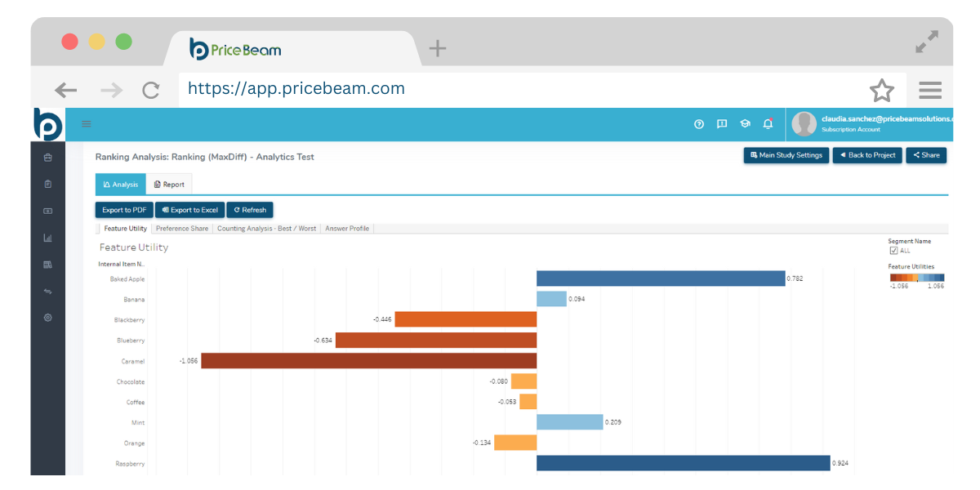This screenshot has height=490, width=980.
Task: Click the briefcase icon in the sidebar
Action: click(x=47, y=158)
